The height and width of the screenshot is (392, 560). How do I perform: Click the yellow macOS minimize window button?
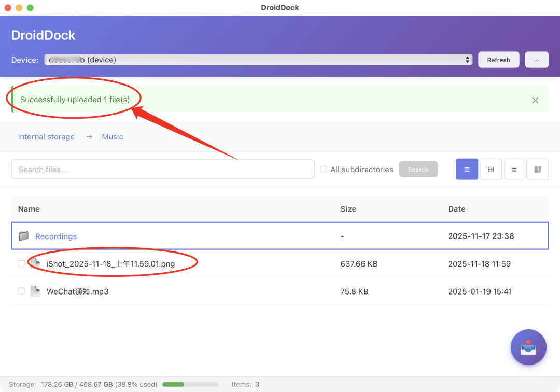tap(19, 7)
